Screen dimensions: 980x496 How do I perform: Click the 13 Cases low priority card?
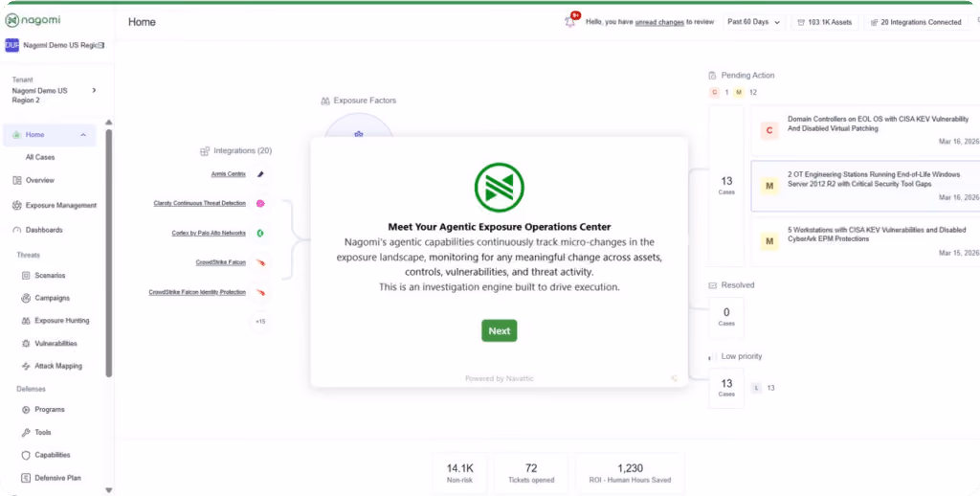(x=726, y=388)
